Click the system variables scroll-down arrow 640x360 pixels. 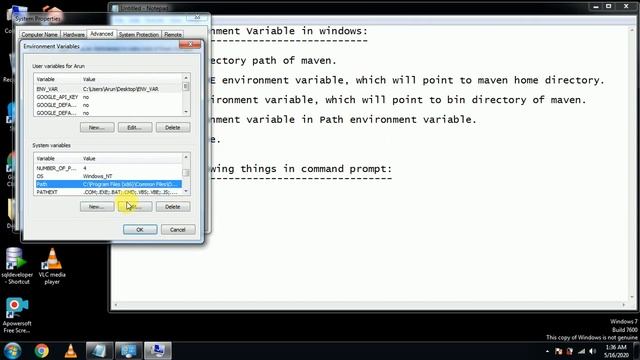186,191
